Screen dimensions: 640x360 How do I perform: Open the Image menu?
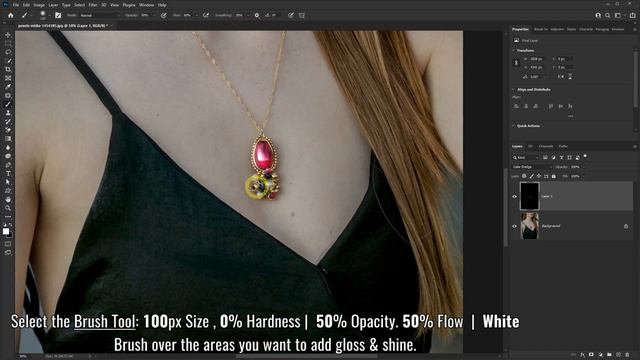[x=39, y=5]
